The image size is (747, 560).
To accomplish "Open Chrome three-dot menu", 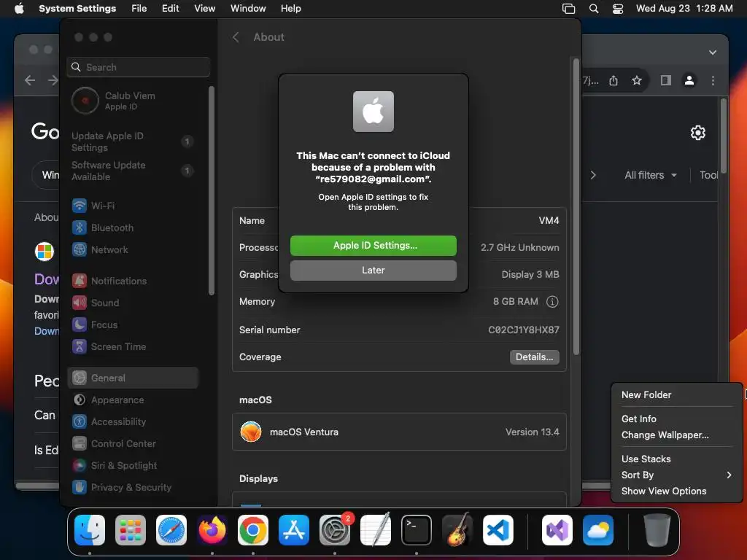I will (x=713, y=80).
